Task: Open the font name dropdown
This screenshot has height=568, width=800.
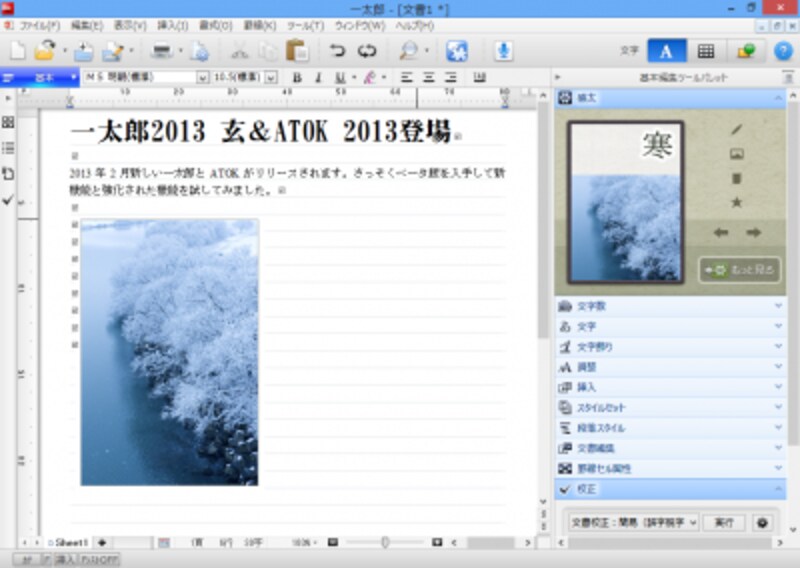Action: (203, 78)
